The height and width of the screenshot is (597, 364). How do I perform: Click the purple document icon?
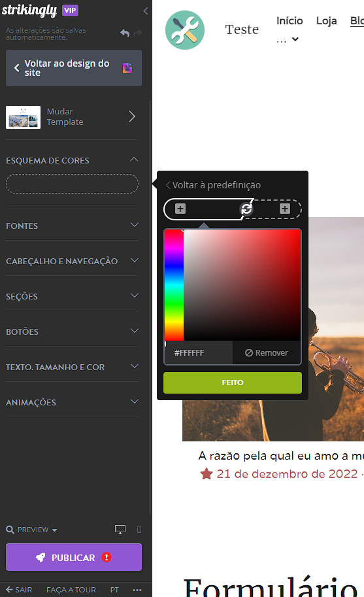click(127, 68)
